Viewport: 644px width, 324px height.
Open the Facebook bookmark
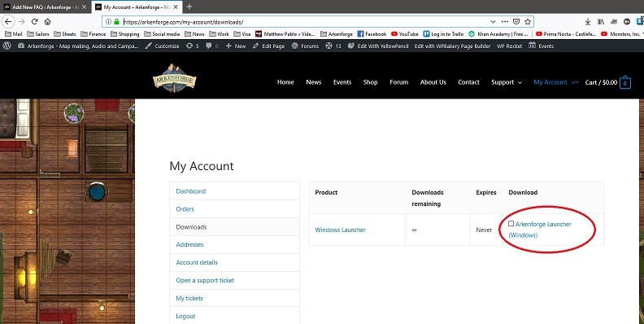pyautogui.click(x=372, y=34)
